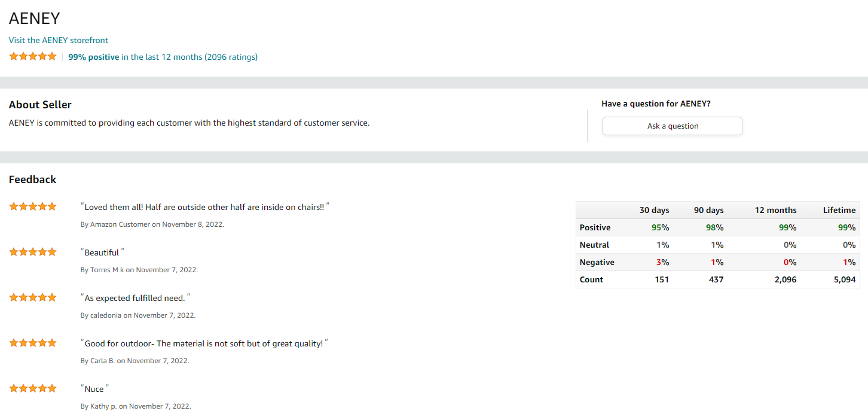Image resolution: width=868 pixels, height=420 pixels.
Task: Click the Feedback section heading
Action: pyautogui.click(x=32, y=179)
